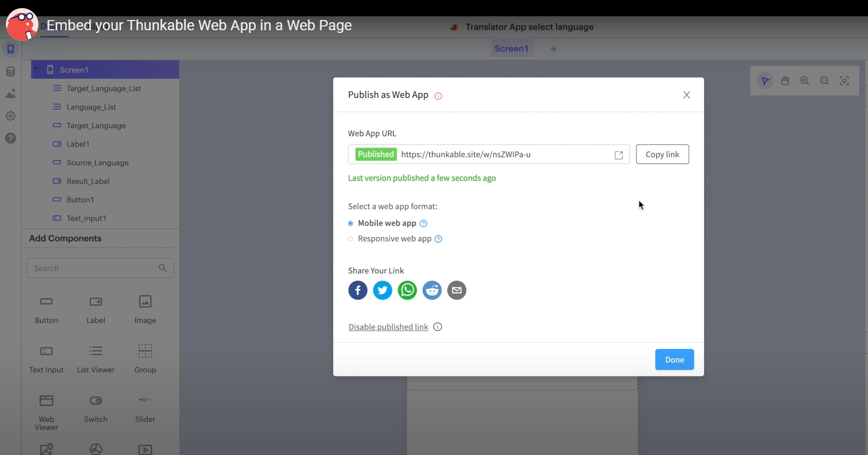Screen dimensions: 868x455
Task: Share link via Reddit icon
Action: click(432, 291)
